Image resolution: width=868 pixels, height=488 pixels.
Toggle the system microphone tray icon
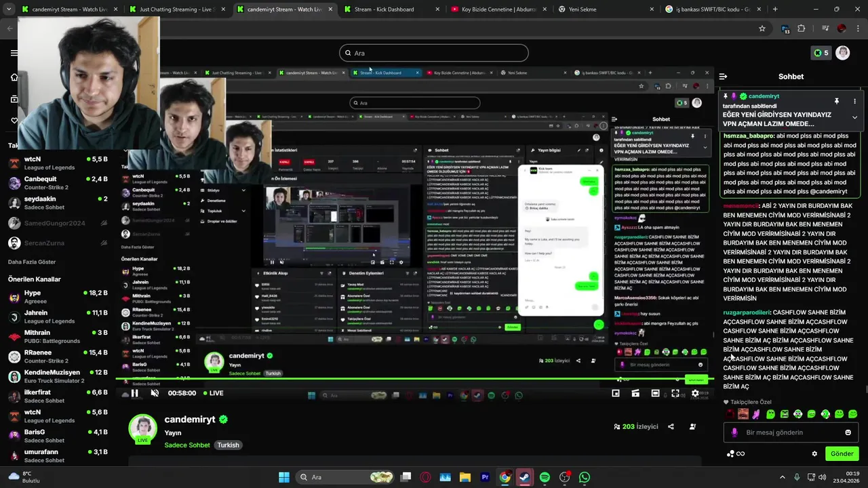(x=797, y=477)
